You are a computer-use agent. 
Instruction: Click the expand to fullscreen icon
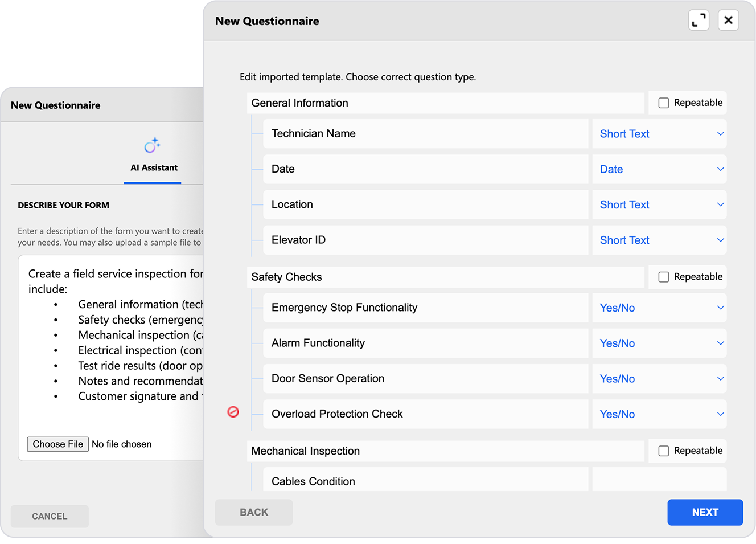[699, 21]
